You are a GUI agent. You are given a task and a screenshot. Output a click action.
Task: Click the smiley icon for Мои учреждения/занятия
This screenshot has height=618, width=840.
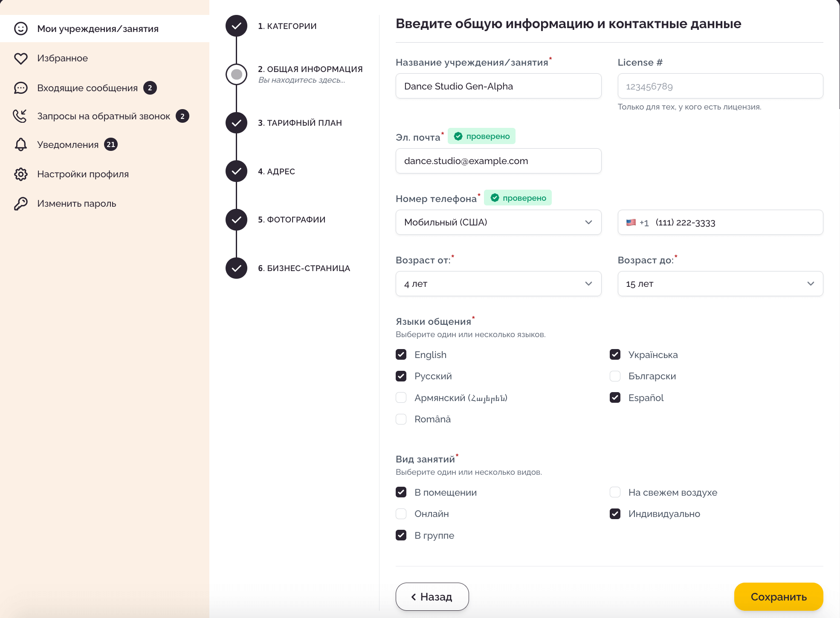(20, 29)
